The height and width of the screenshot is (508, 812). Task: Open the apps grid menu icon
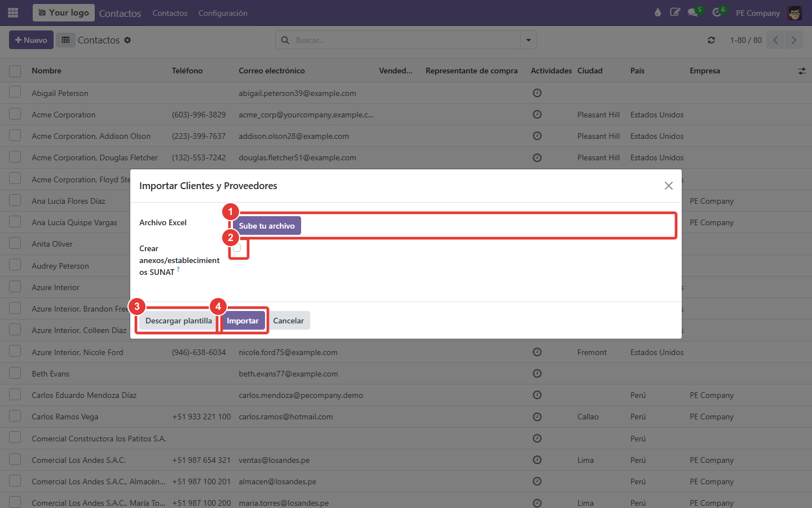coord(13,12)
